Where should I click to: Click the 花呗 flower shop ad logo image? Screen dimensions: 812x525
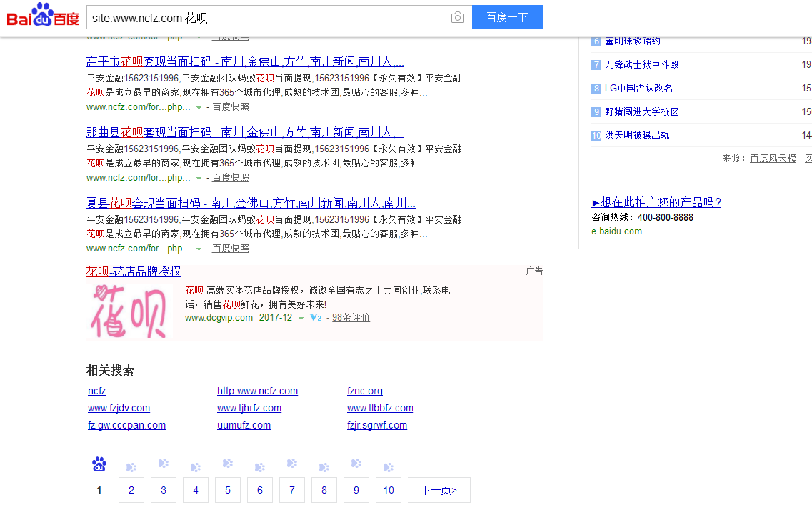[129, 311]
